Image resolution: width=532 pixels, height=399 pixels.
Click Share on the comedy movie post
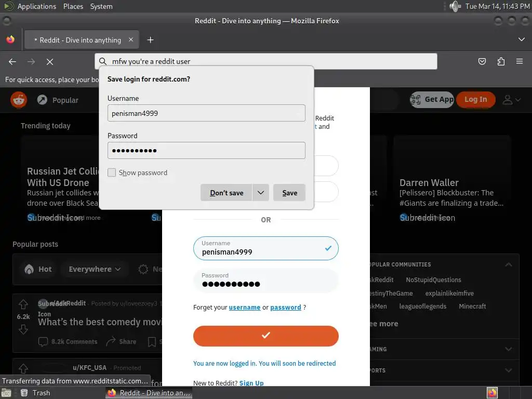click(121, 342)
